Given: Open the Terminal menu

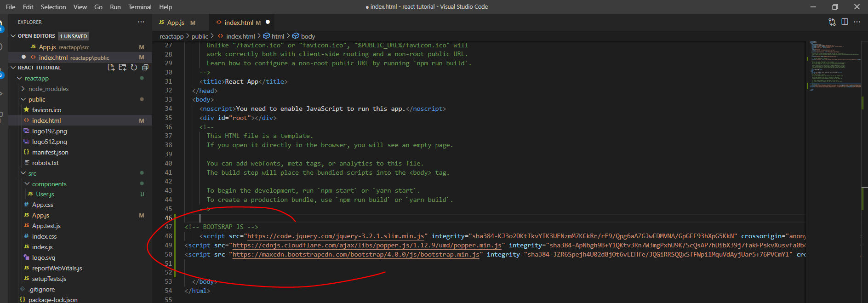Looking at the screenshot, I should point(140,7).
